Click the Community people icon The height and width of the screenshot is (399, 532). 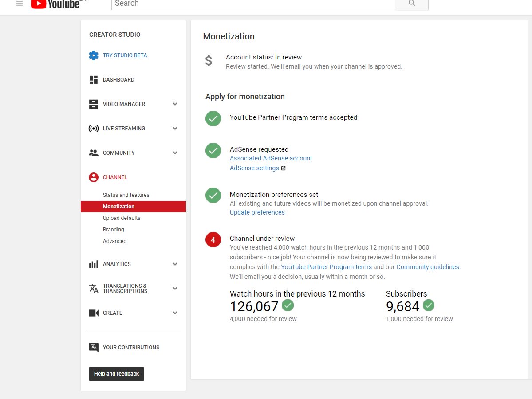point(94,153)
